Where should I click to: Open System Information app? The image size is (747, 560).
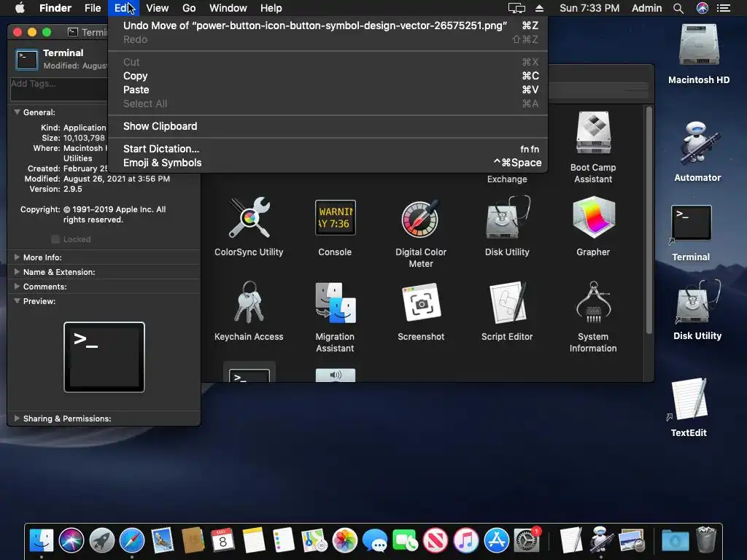click(x=593, y=303)
